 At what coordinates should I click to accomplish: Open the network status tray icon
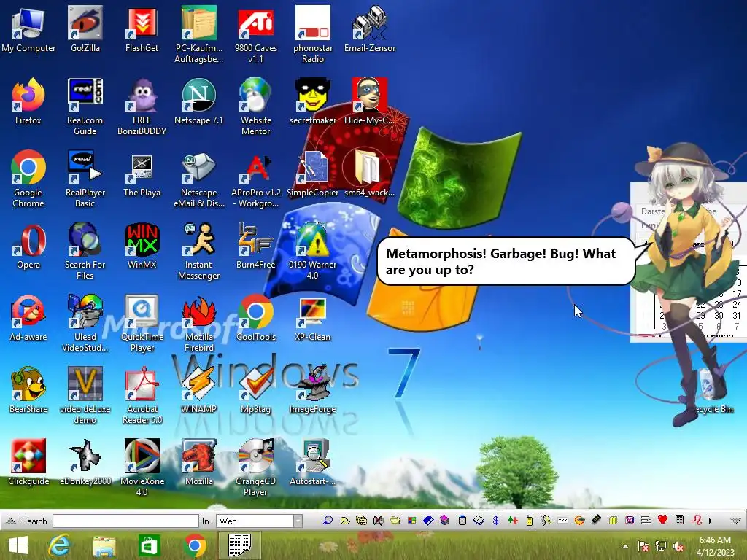click(x=661, y=547)
